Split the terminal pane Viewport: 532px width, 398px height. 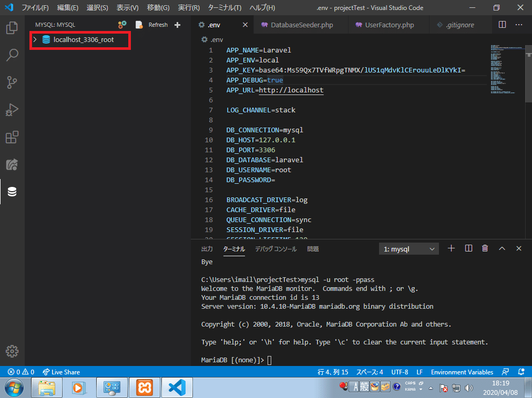[468, 248]
